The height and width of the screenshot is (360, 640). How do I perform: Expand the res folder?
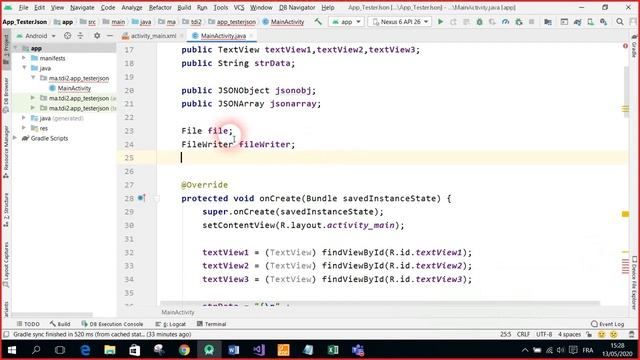(x=24, y=128)
